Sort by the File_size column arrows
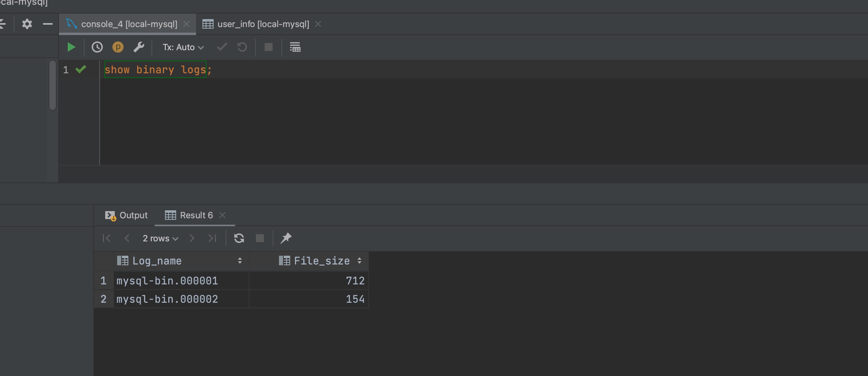This screenshot has width=868, height=376. tap(359, 261)
